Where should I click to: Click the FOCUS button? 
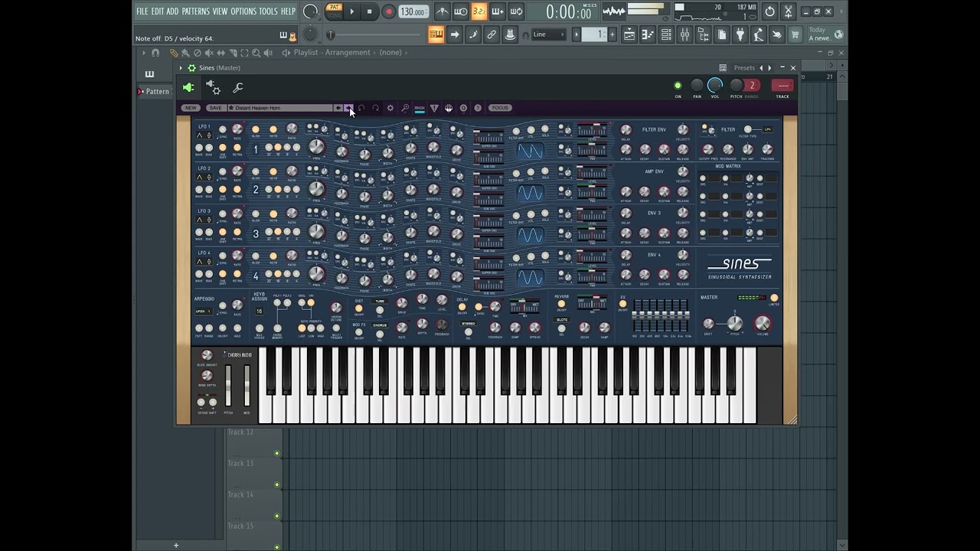tap(500, 108)
